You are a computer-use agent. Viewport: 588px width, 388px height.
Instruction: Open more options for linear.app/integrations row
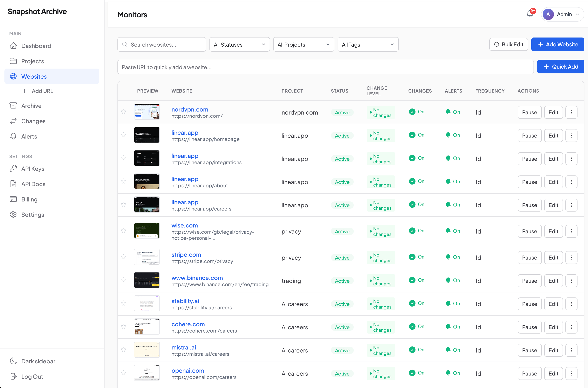[x=571, y=159]
